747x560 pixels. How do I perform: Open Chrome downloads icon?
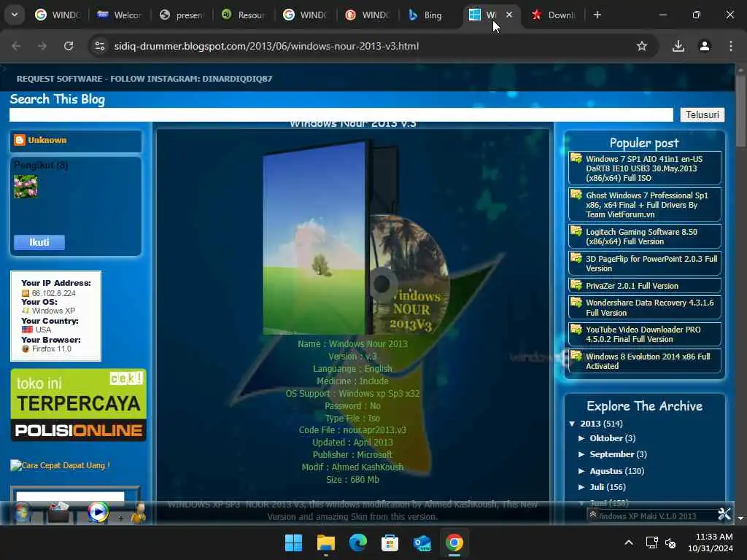[x=678, y=46]
